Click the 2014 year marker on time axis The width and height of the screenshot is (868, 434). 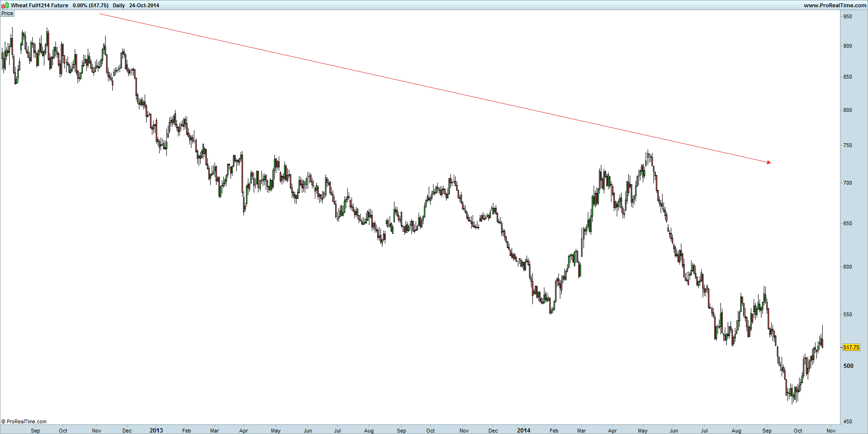[524, 431]
